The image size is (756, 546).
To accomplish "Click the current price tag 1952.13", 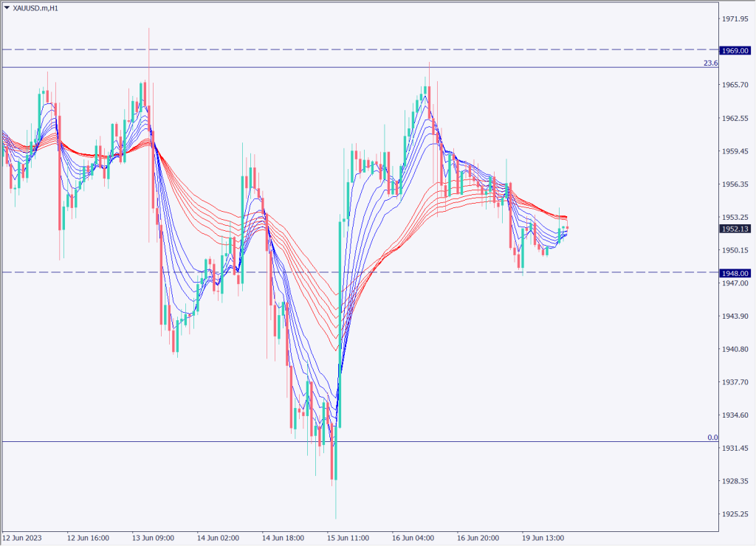I will 735,229.
